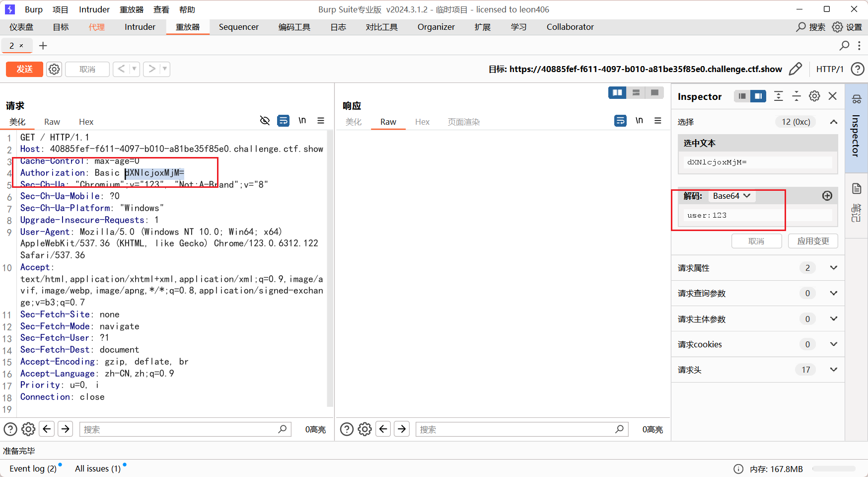Toggle hide non-printable characters eye icon in request
Image resolution: width=868 pixels, height=477 pixels.
click(x=265, y=121)
